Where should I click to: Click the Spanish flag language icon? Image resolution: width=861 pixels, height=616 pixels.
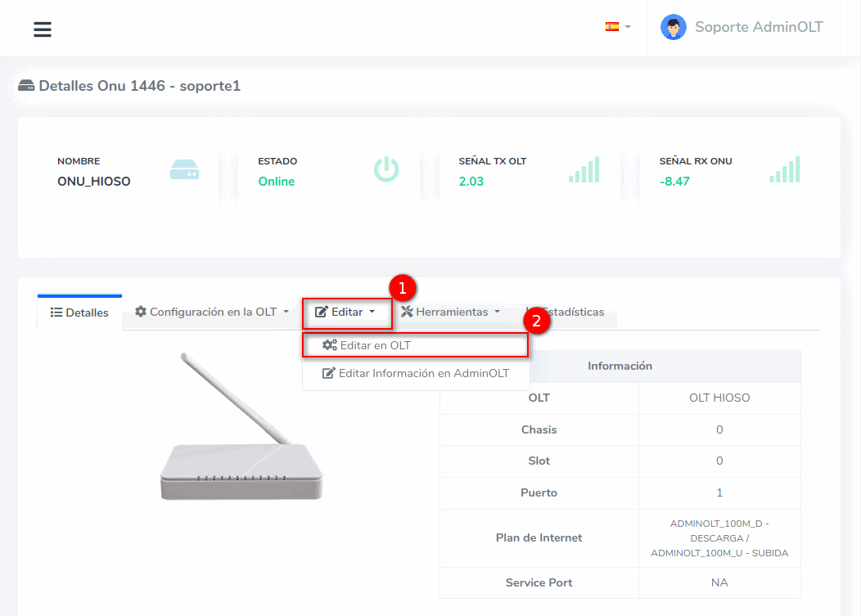coord(611,27)
